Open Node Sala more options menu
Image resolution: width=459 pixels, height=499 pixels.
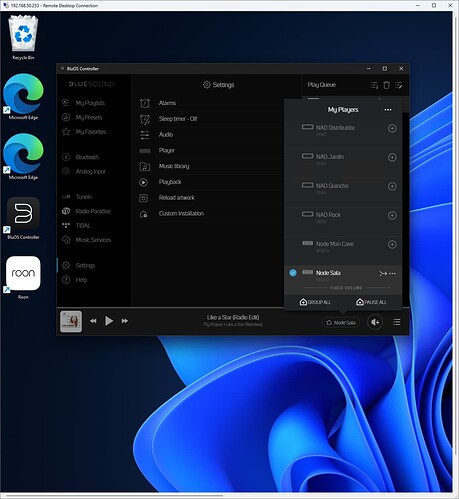click(x=392, y=274)
